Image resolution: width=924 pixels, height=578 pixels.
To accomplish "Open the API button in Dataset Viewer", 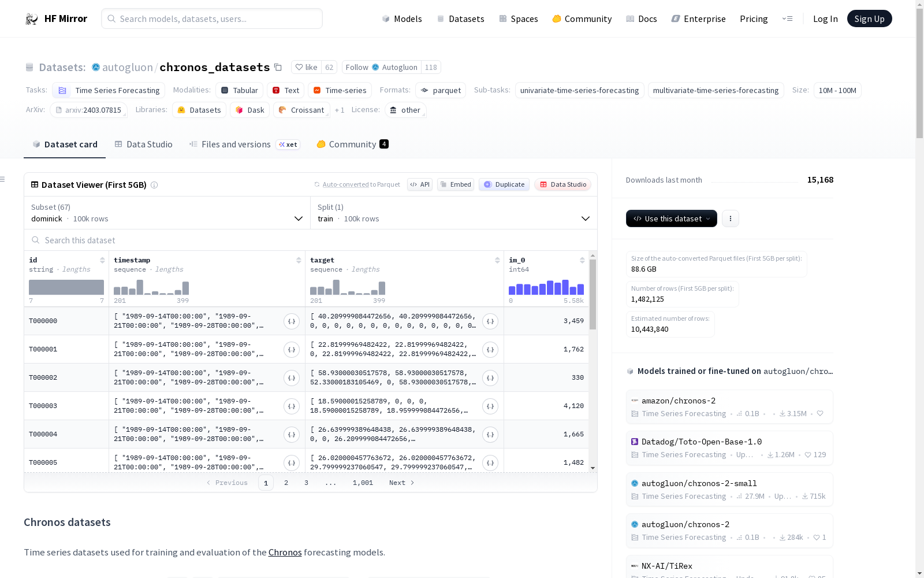I will click(420, 184).
